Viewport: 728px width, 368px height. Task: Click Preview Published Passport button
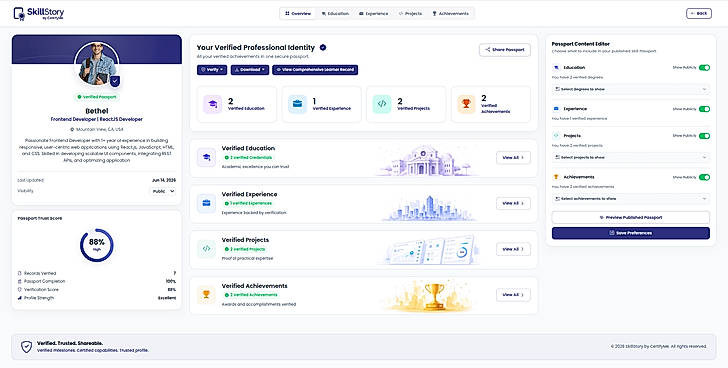[x=630, y=217]
